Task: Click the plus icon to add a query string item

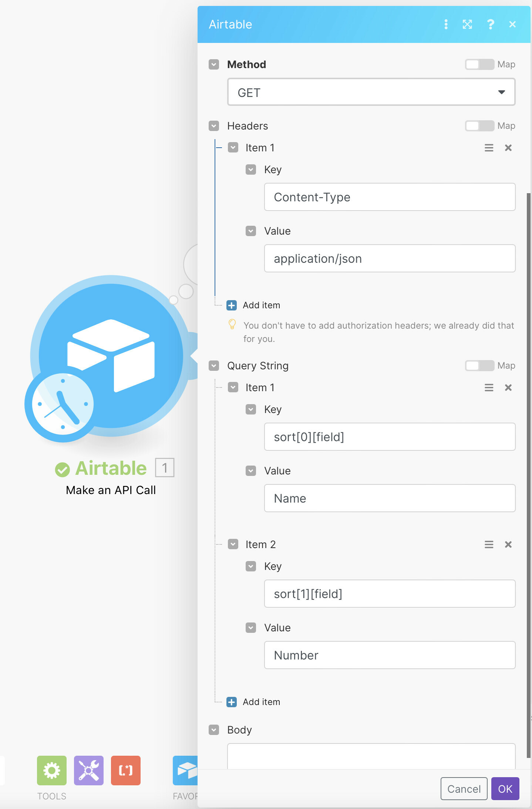Action: [x=232, y=702]
